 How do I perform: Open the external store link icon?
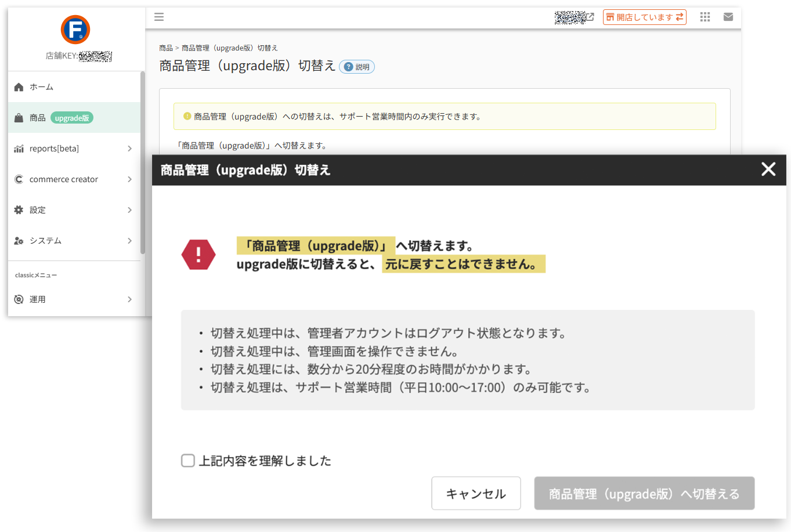coord(590,17)
